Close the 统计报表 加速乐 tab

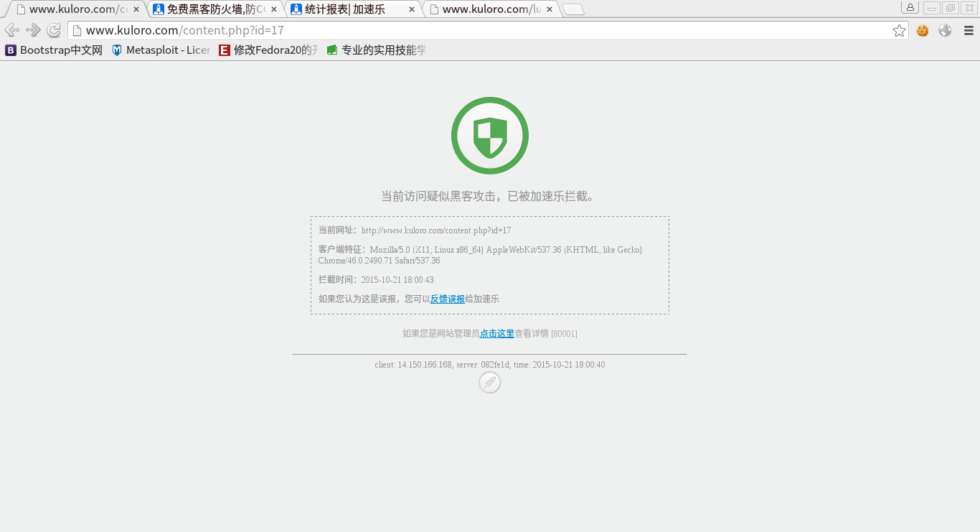coord(412,9)
